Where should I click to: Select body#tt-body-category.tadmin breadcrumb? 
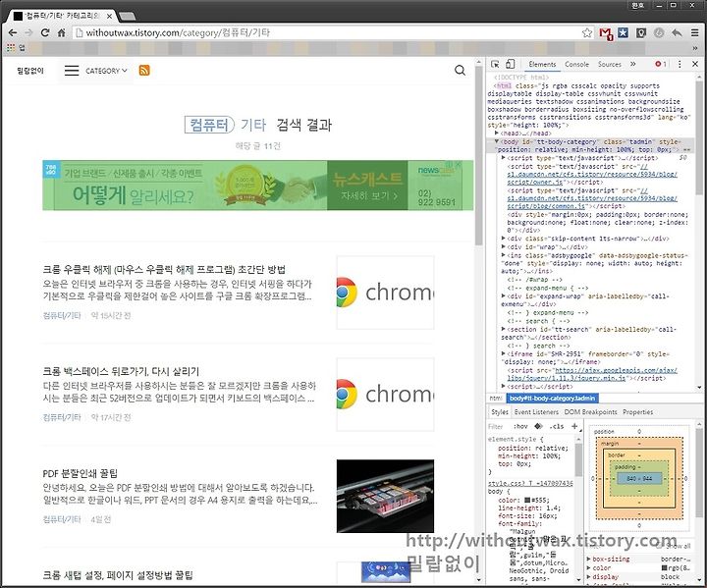coord(553,399)
